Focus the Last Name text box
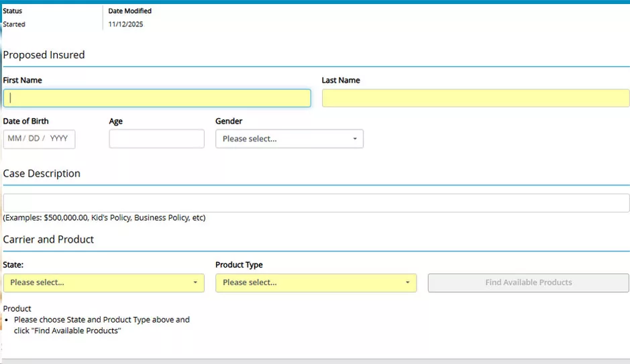Image resolution: width=630 pixels, height=364 pixels. point(475,98)
